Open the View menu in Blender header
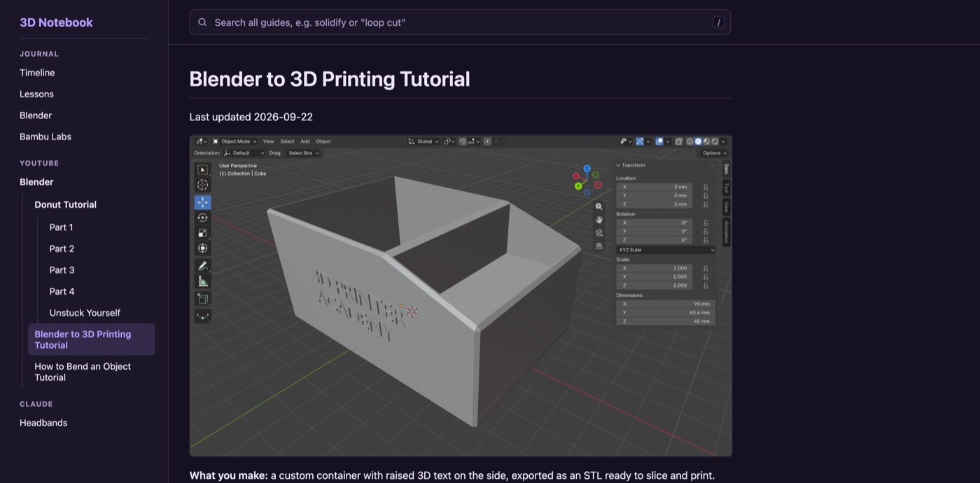Image resolution: width=980 pixels, height=483 pixels. pyautogui.click(x=268, y=141)
